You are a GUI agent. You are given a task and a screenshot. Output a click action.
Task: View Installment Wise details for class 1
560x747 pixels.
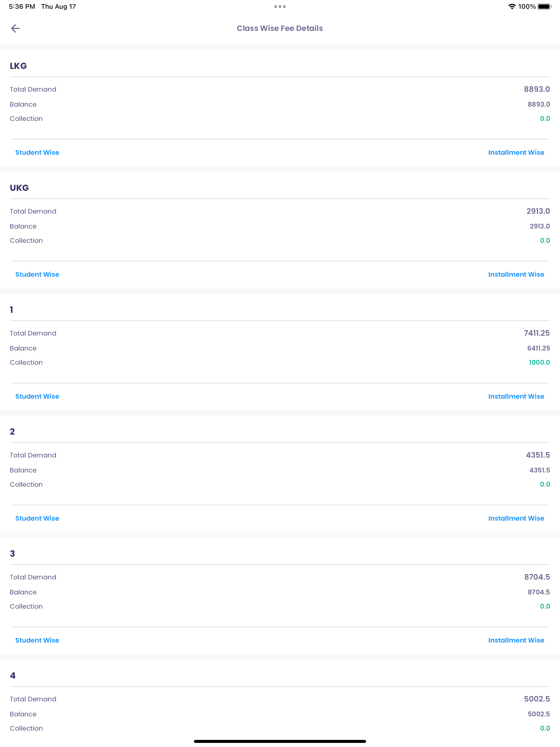click(x=516, y=396)
